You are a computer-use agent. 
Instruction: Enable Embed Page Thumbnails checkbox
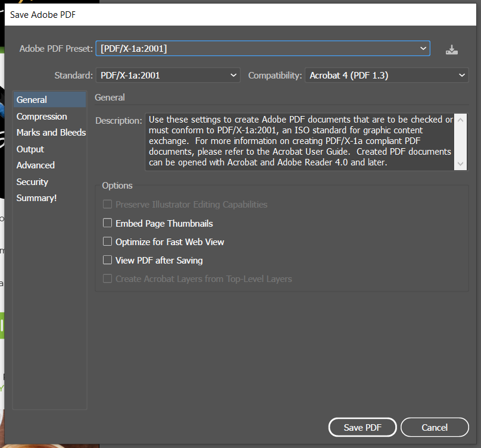108,223
